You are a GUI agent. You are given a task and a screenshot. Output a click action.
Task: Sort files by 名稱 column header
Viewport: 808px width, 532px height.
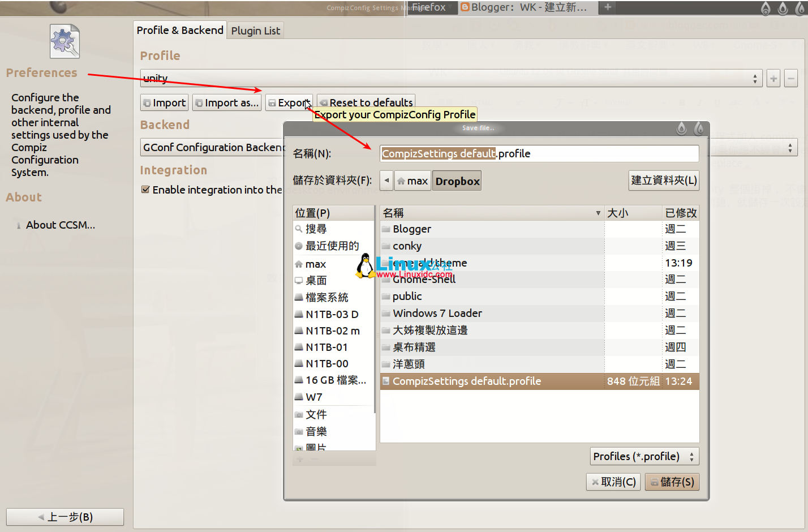[492, 213]
